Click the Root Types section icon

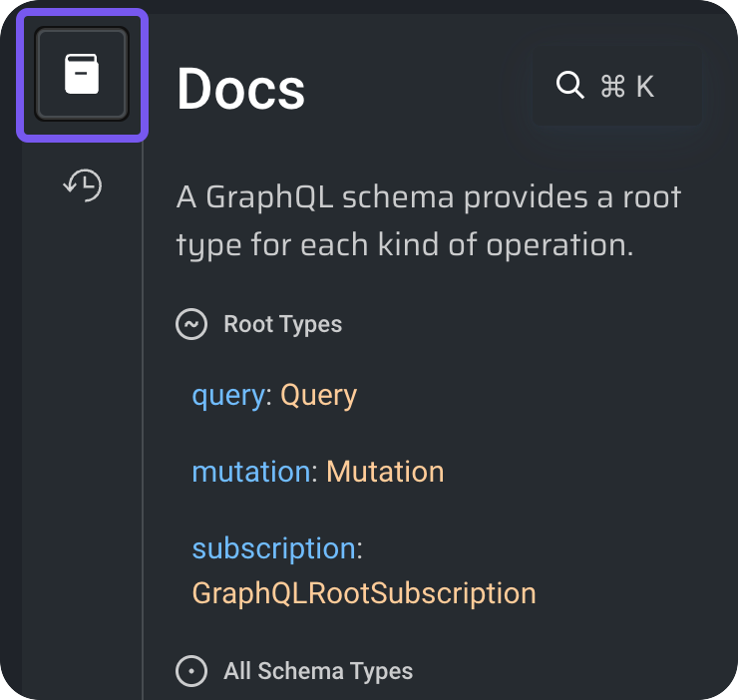tap(191, 324)
